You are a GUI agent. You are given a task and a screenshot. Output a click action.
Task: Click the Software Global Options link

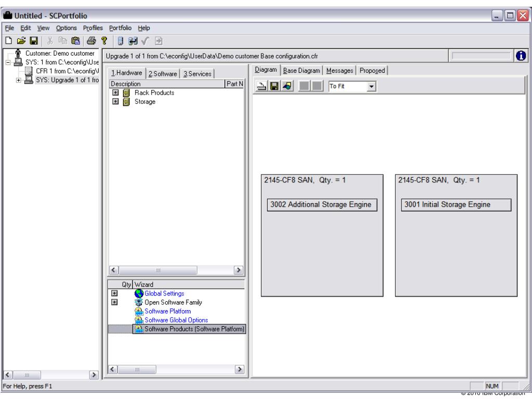pos(176,320)
